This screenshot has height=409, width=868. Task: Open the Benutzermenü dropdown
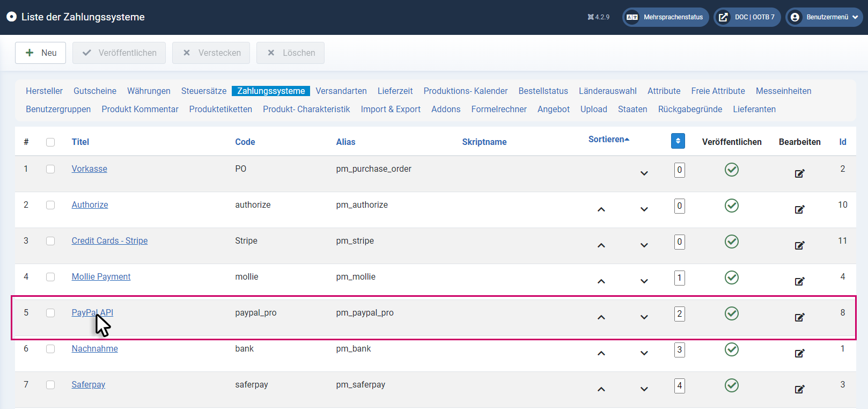[x=824, y=17]
